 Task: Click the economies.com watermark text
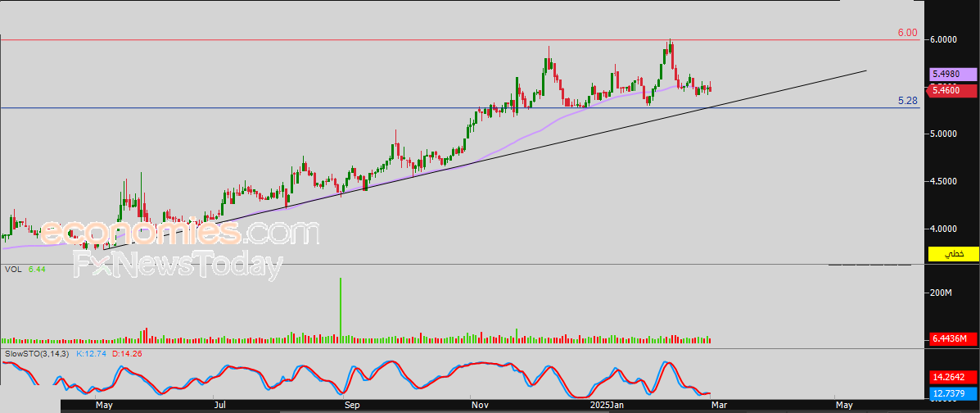point(179,234)
